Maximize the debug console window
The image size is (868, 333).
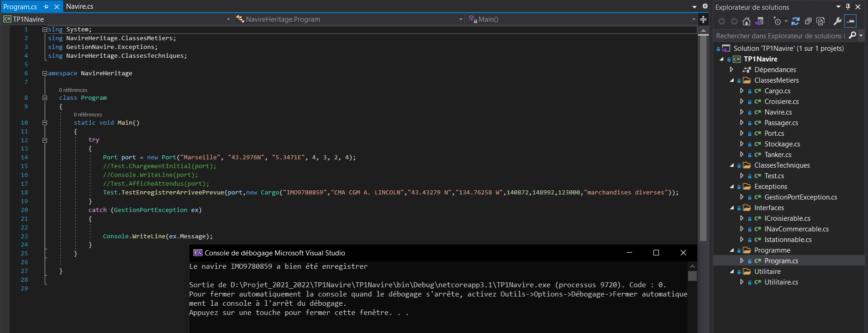click(x=656, y=253)
